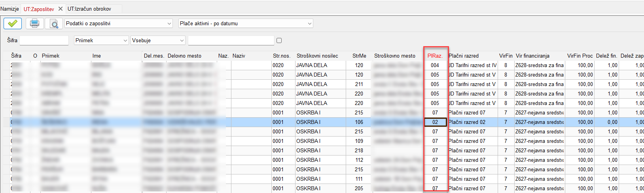
Task: Click the printer icon in toolbar
Action: click(35, 23)
